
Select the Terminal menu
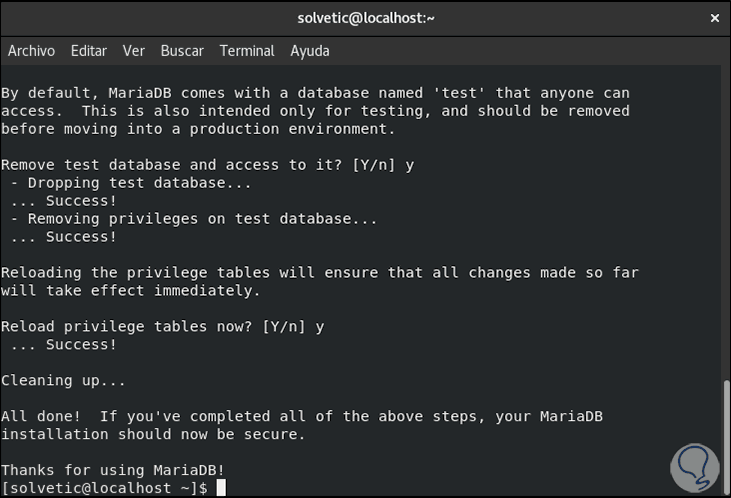pos(247,50)
